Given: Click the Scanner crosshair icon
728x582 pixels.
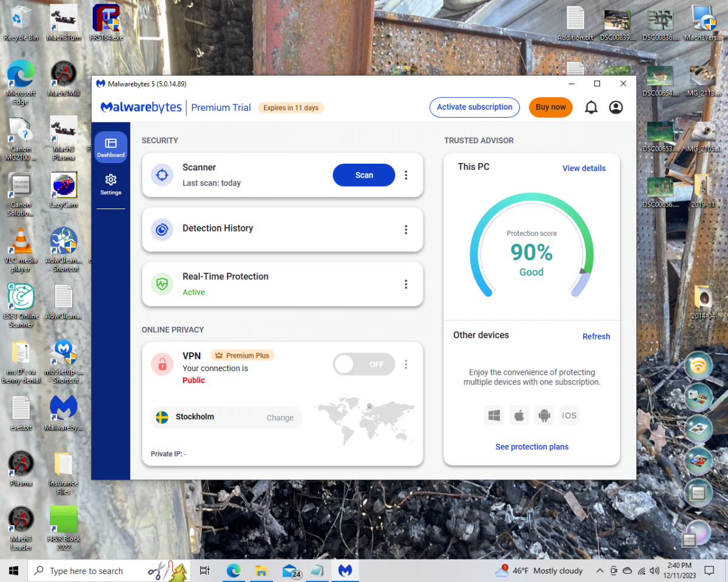Looking at the screenshot, I should (x=161, y=175).
